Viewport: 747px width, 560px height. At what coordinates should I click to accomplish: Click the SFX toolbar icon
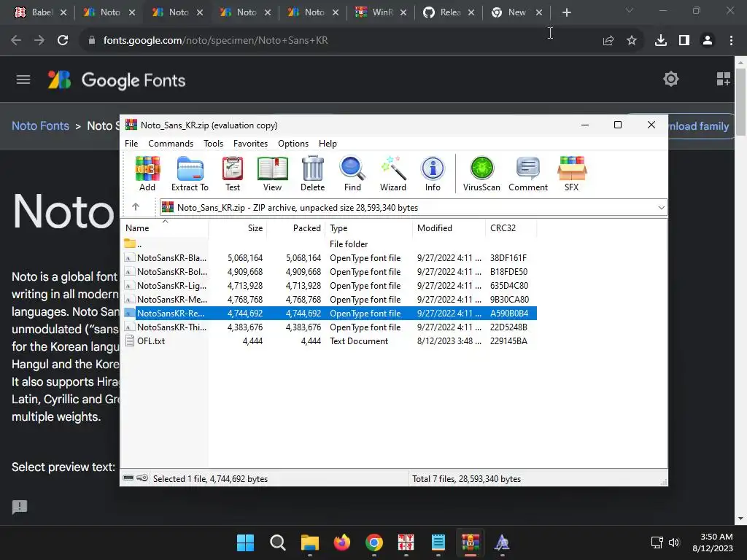click(572, 174)
